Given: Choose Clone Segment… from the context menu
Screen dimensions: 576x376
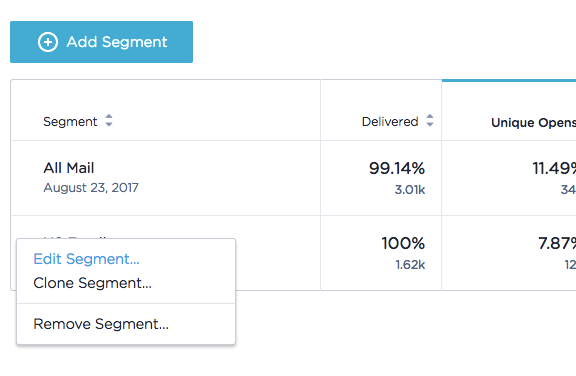Looking at the screenshot, I should coord(92,283).
